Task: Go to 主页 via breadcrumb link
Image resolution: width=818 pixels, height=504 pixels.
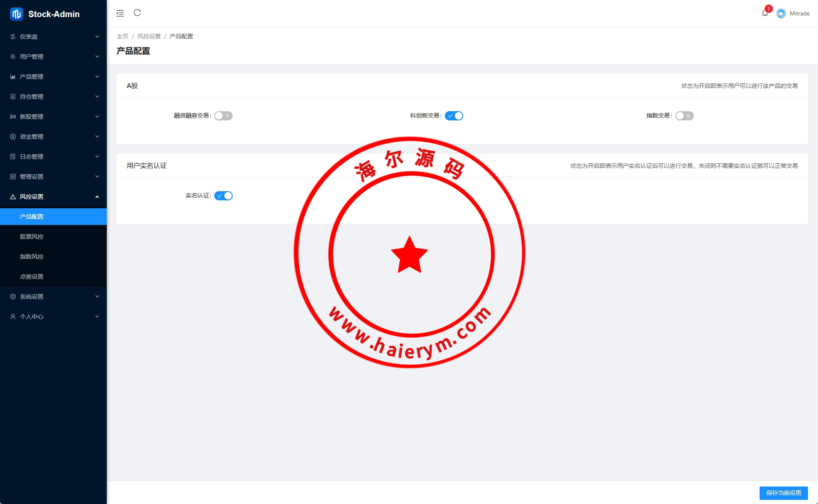Action: (122, 36)
